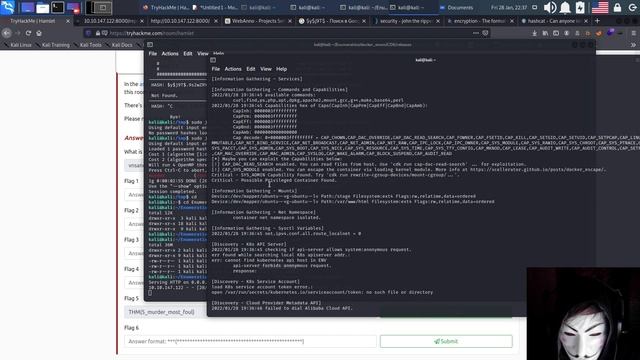Click the tryhackme.com URL address bar

pyautogui.click(x=286, y=33)
